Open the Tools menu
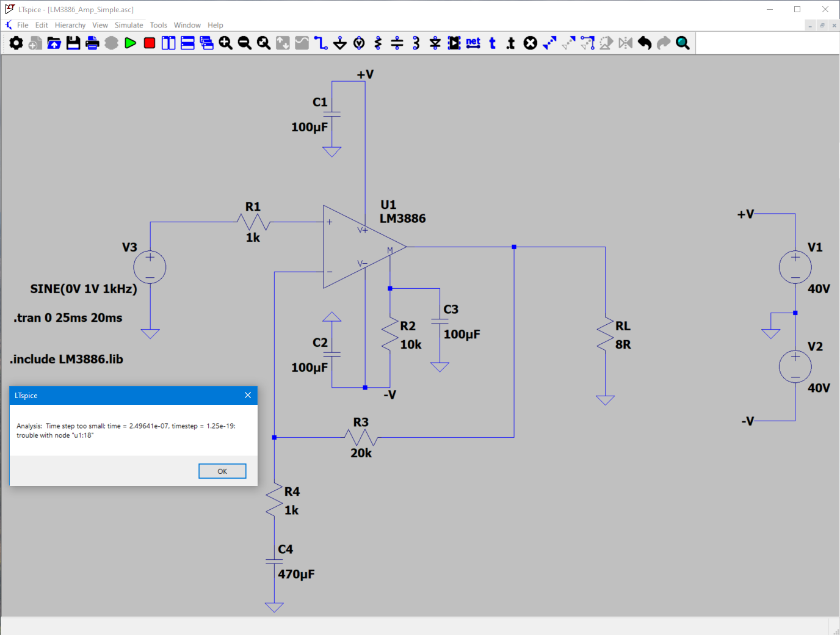840x635 pixels. [x=159, y=25]
